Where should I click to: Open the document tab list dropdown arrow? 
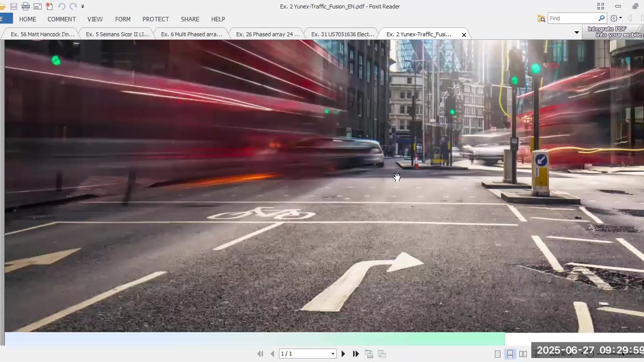tap(577, 33)
